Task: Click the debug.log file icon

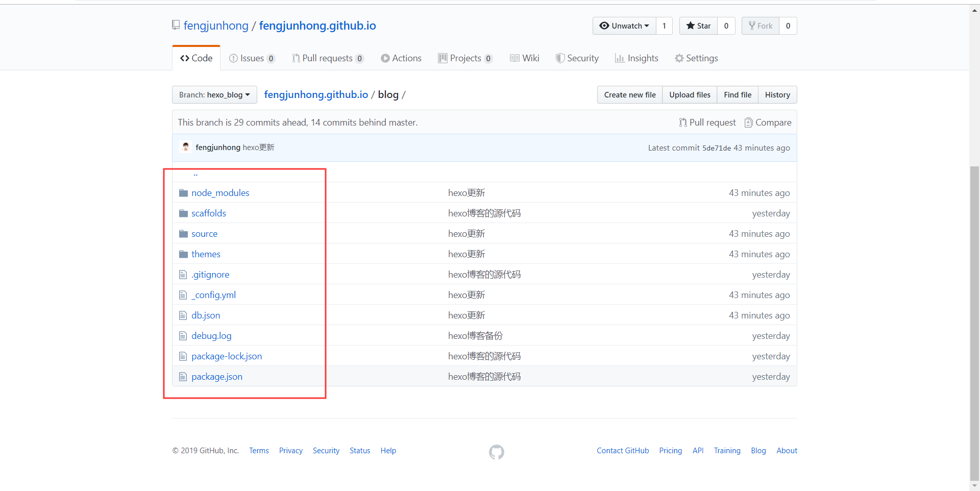Action: click(183, 336)
